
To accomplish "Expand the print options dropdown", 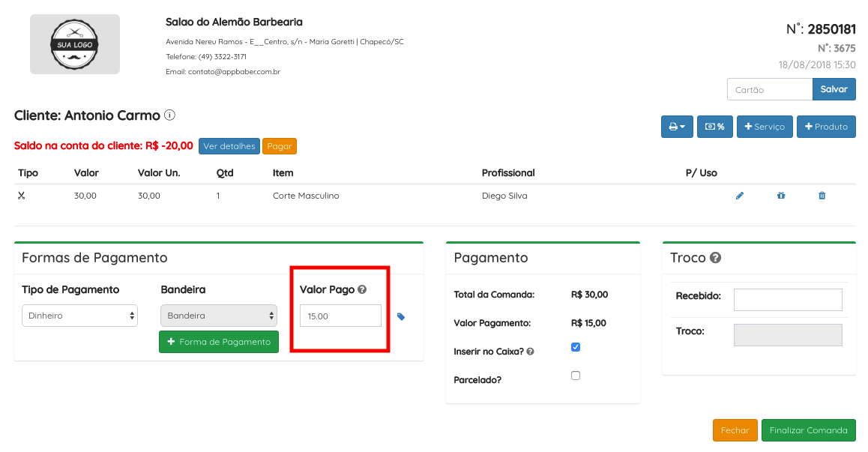I will [x=677, y=126].
